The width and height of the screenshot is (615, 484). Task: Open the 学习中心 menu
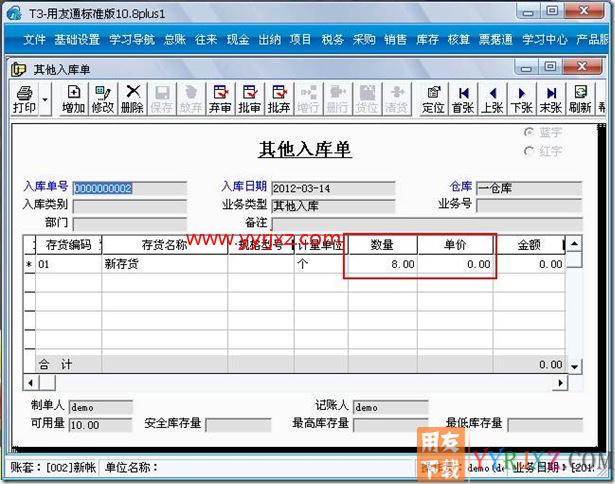point(545,39)
